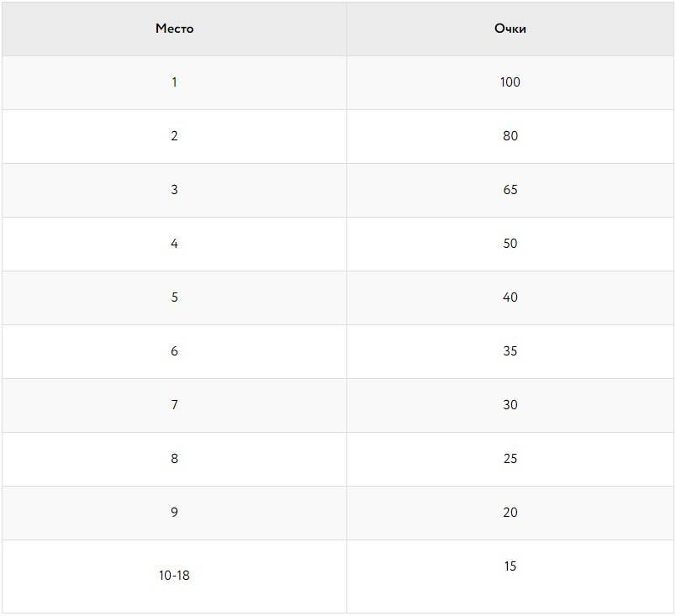Select the cell showing place 7
The image size is (676, 616).
pos(174,405)
